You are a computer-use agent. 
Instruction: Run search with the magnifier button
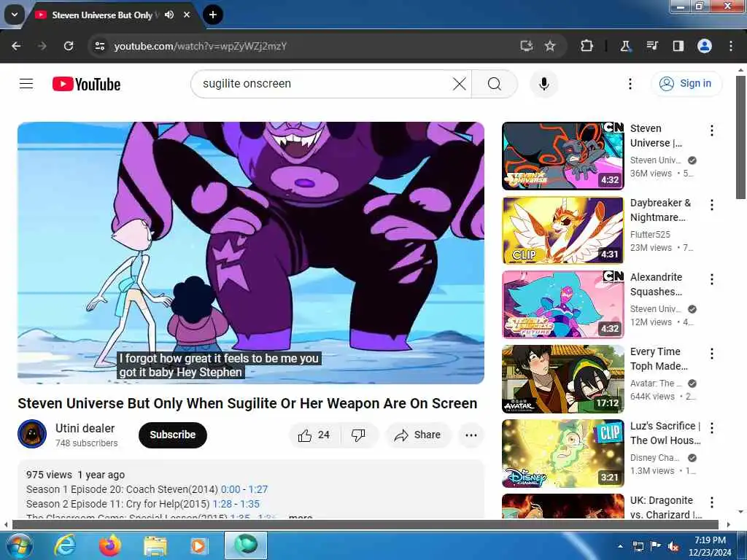pyautogui.click(x=495, y=84)
